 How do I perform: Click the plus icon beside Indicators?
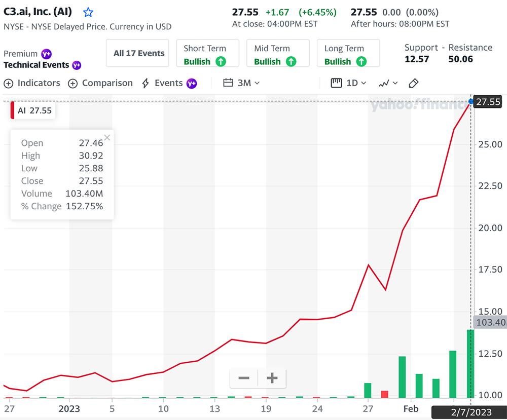point(9,84)
